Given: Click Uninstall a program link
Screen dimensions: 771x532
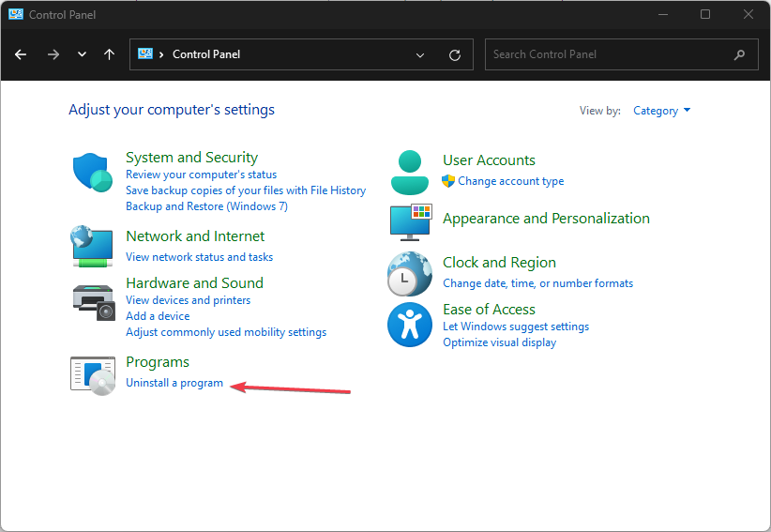Looking at the screenshot, I should (x=174, y=383).
